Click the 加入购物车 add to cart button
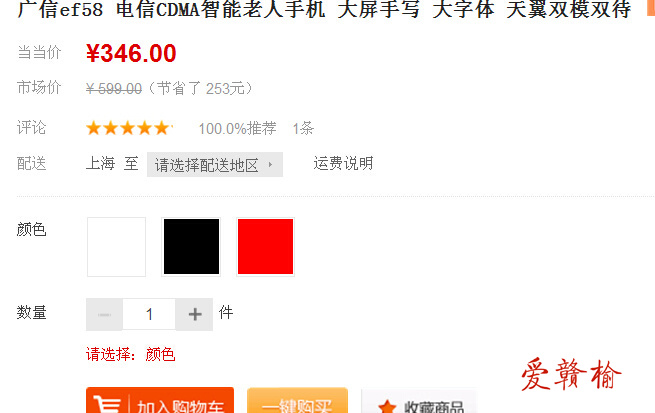 click(160, 400)
